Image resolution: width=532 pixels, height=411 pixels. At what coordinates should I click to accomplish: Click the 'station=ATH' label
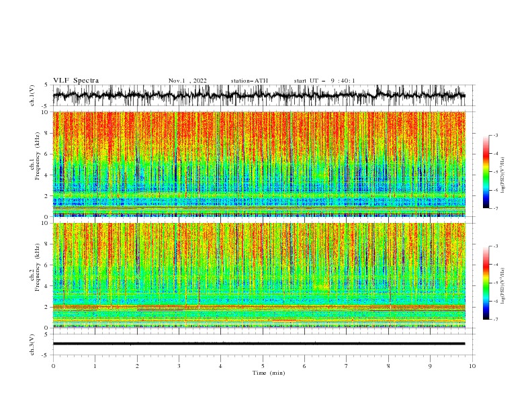point(249,81)
